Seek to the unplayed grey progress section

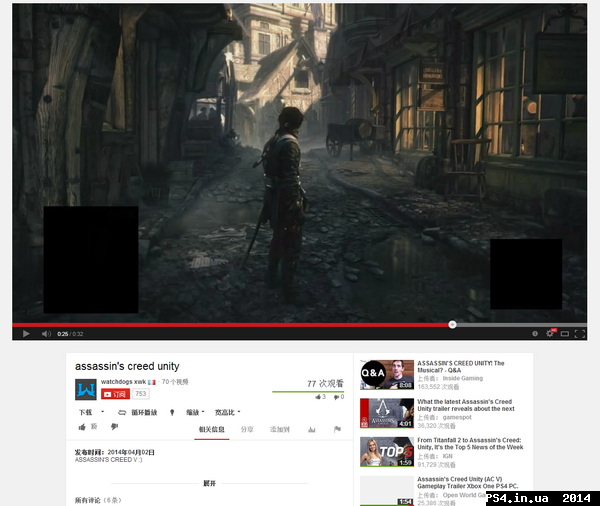[x=521, y=325]
